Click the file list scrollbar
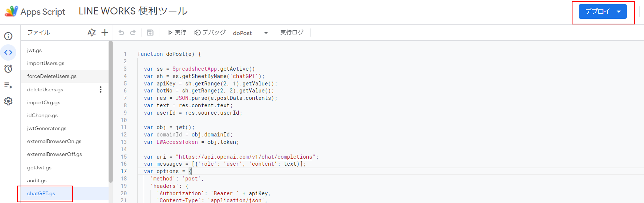This screenshot has height=203, width=644. coord(110,112)
